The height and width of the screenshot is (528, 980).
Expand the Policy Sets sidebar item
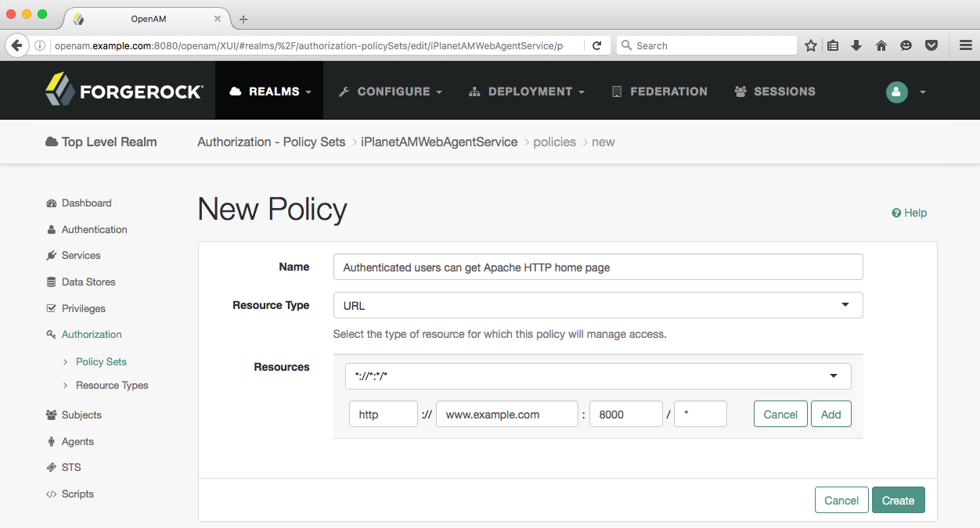coord(65,362)
